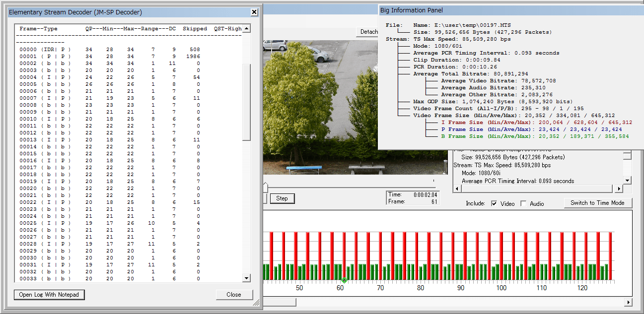Click the decoder log vertical scrollbar thumb
644x314 pixels.
click(246, 102)
